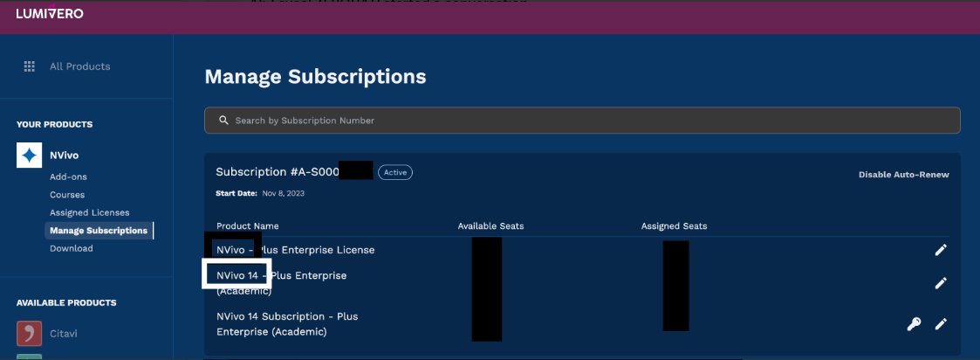Click key icon for NVivo 14 Subscription
The image size is (980, 360).
(914, 323)
